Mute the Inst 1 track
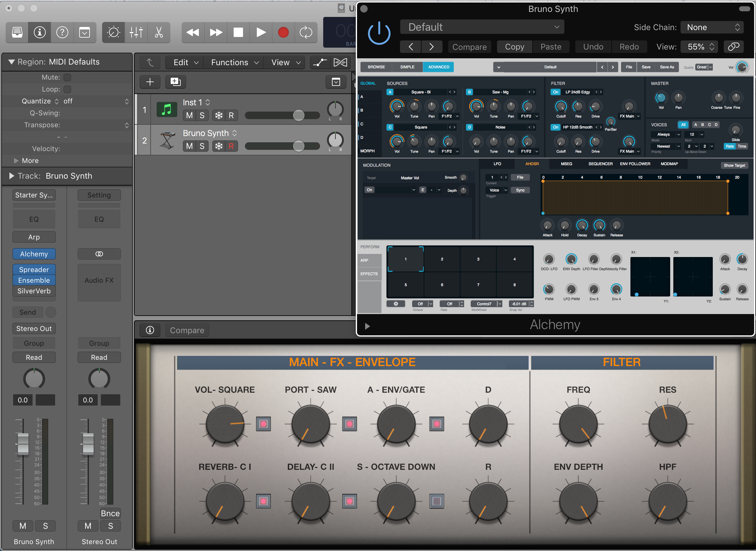The image size is (756, 551). pyautogui.click(x=189, y=115)
